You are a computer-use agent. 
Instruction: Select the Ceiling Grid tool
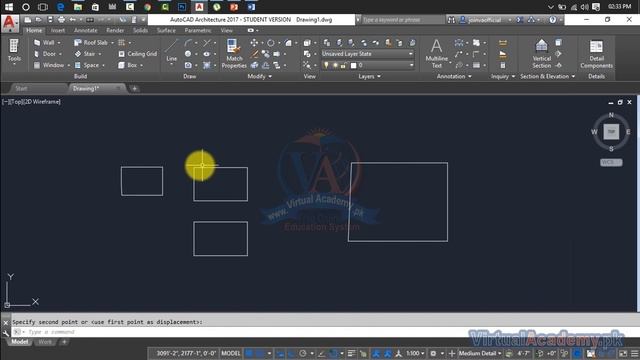click(x=138, y=54)
